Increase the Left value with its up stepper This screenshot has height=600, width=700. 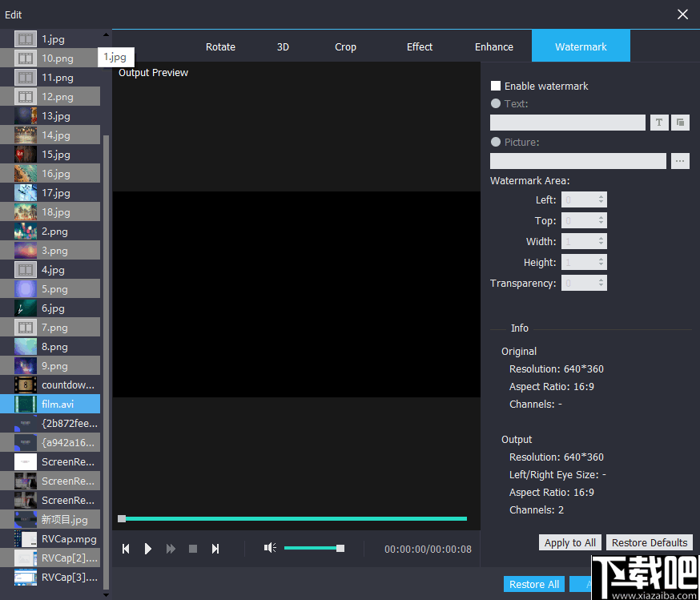(602, 195)
